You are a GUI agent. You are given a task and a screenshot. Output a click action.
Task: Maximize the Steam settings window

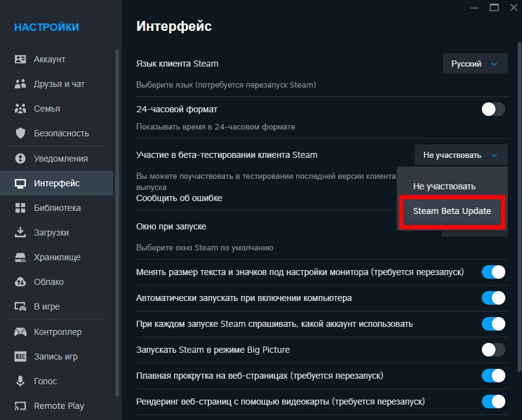[x=494, y=7]
